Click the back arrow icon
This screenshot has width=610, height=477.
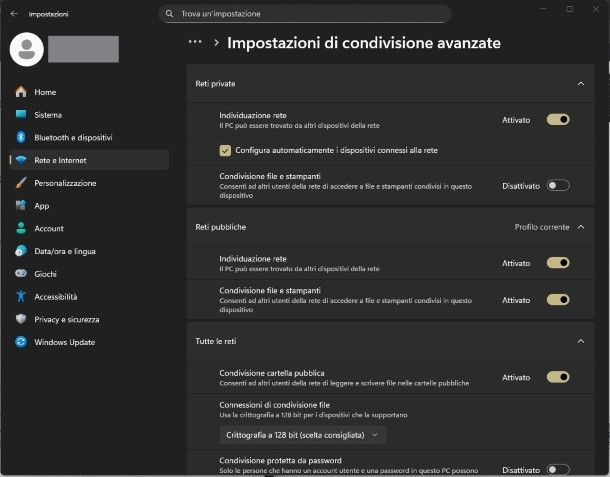pyautogui.click(x=14, y=14)
